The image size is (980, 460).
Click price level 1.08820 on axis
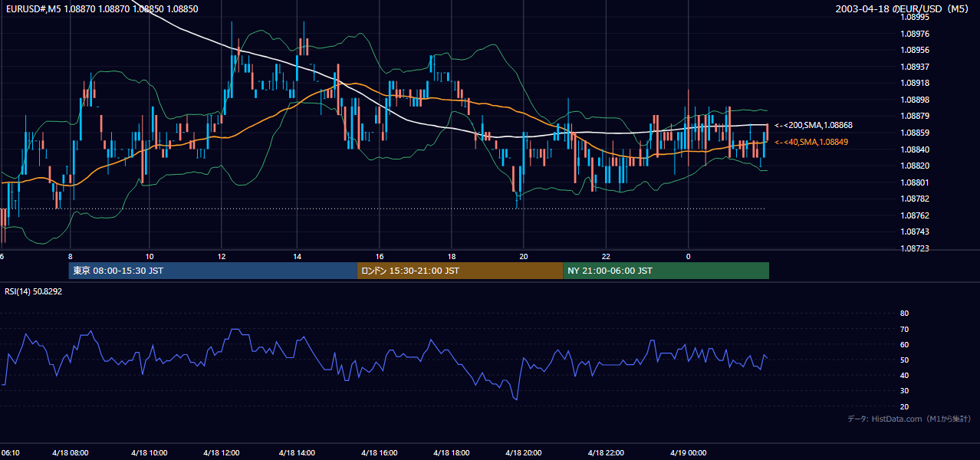(x=914, y=166)
